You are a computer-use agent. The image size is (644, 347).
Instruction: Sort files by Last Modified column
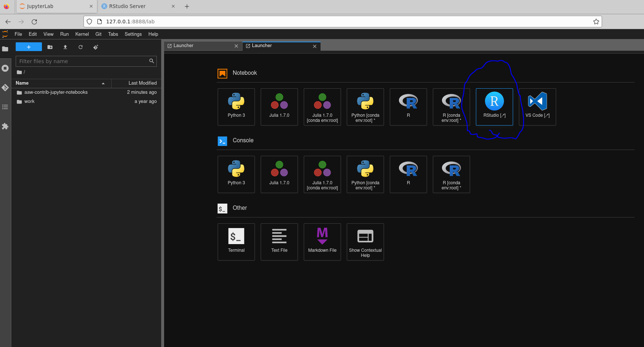(x=136, y=83)
